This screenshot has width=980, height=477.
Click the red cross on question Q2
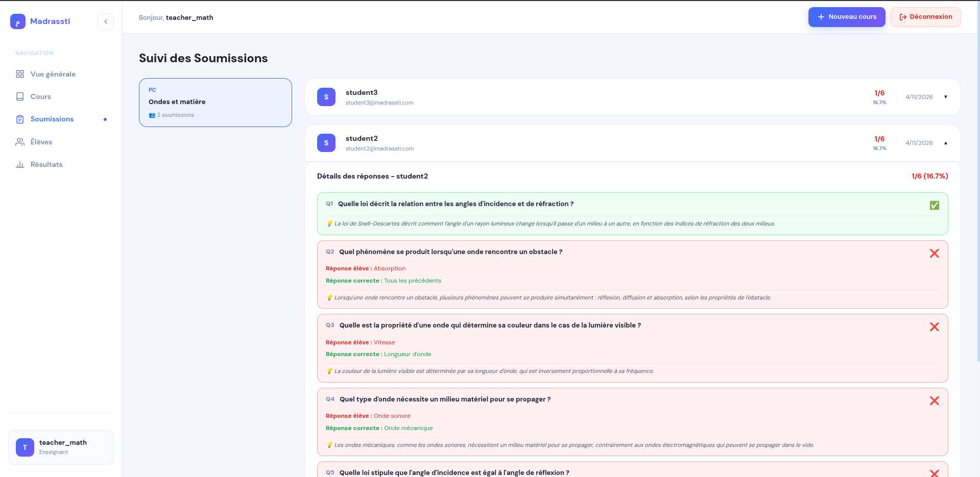(x=935, y=253)
